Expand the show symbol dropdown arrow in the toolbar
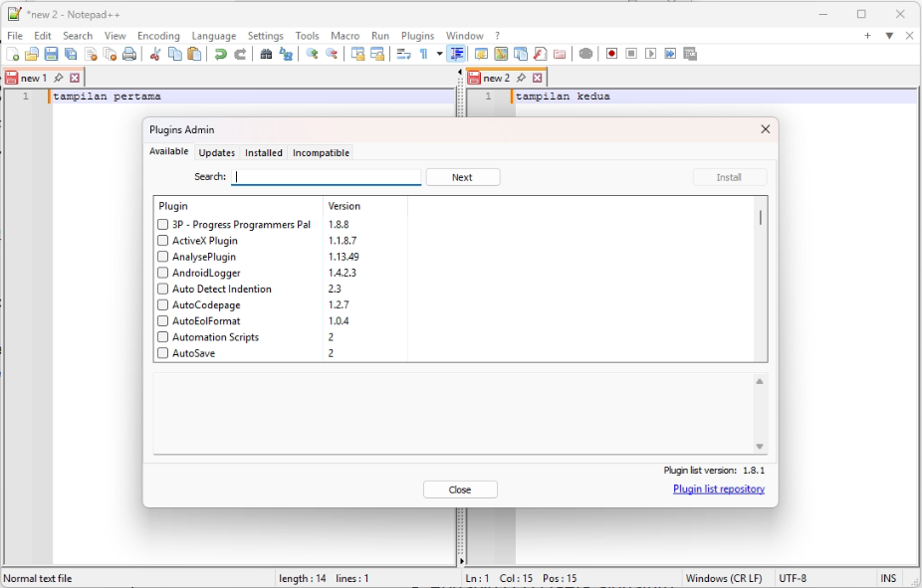The image size is (922, 588). click(439, 54)
